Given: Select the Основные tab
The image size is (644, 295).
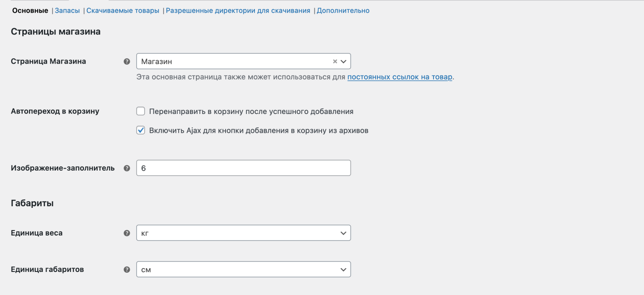Looking at the screenshot, I should point(30,10).
